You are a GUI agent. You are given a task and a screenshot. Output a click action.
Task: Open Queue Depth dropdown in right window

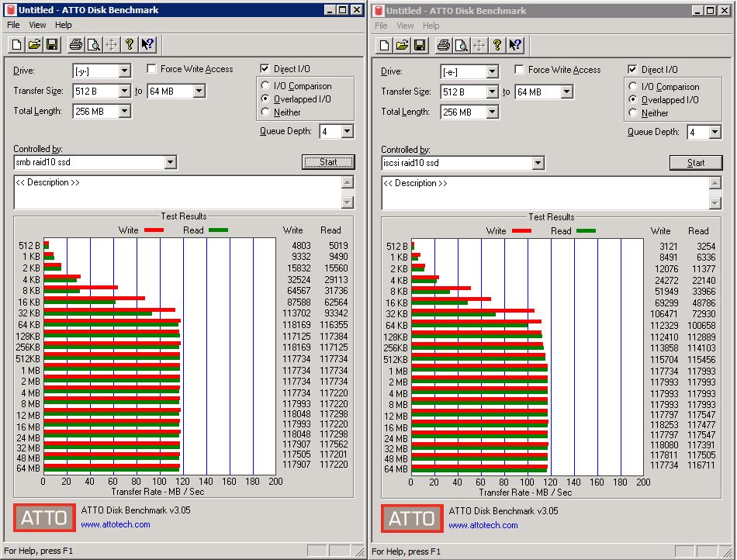click(715, 132)
